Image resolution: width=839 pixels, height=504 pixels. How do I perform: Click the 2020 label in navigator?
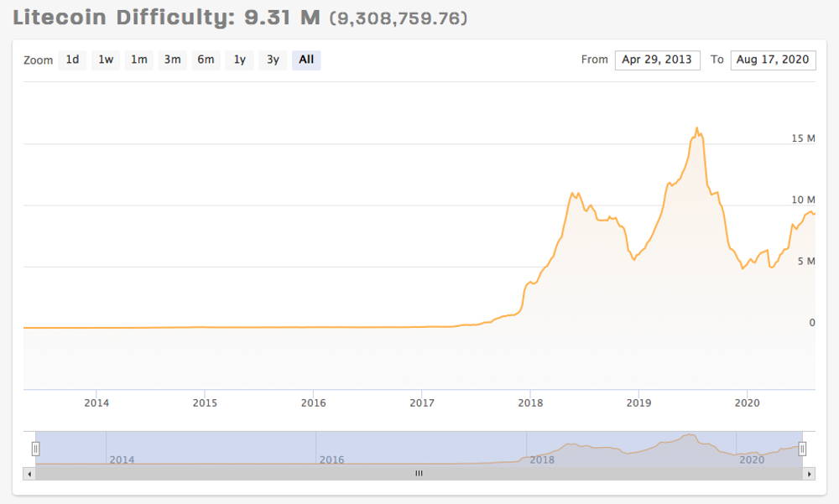point(751,460)
